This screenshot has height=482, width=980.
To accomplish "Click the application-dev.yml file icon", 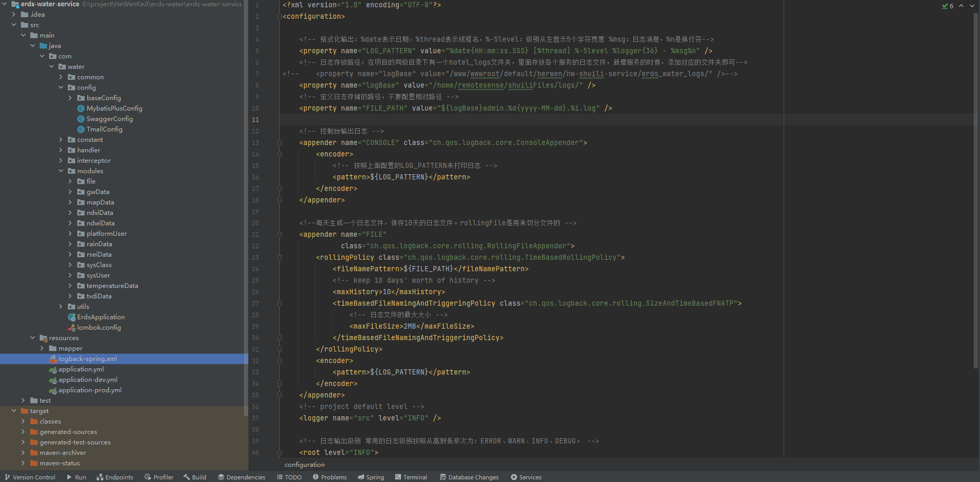I will [53, 380].
